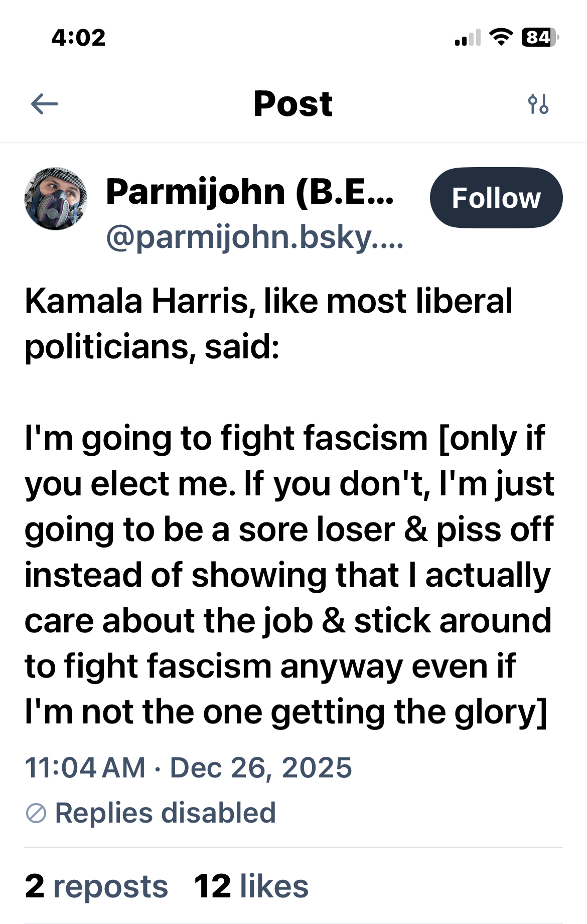Tap the back arrow in header
Viewport: 587px width, 924px height.
click(45, 104)
